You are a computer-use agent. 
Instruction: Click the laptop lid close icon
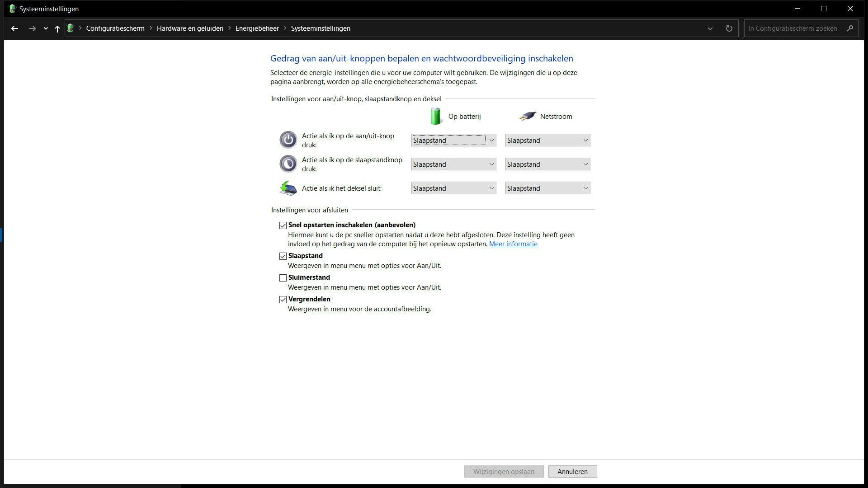[288, 188]
